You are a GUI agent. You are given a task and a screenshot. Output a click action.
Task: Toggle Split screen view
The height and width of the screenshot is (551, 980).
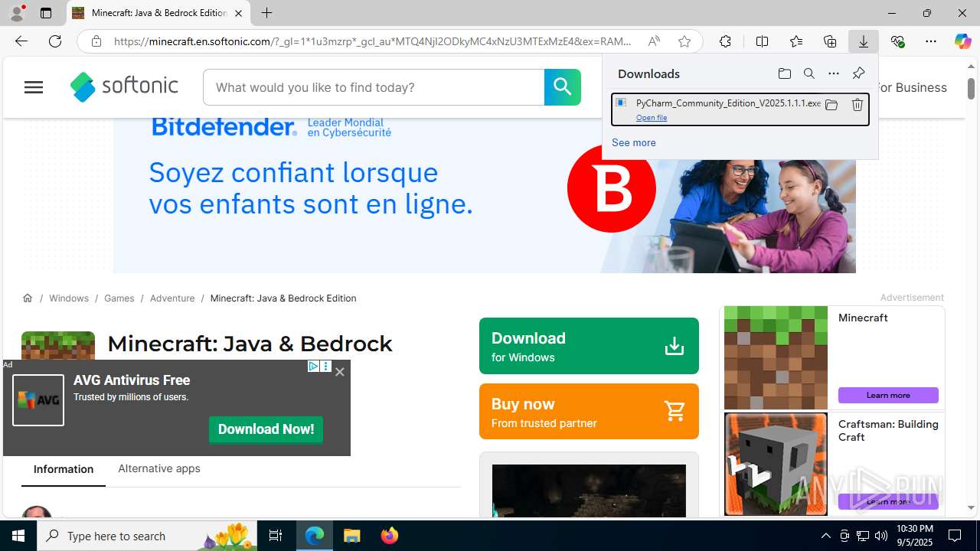[762, 41]
